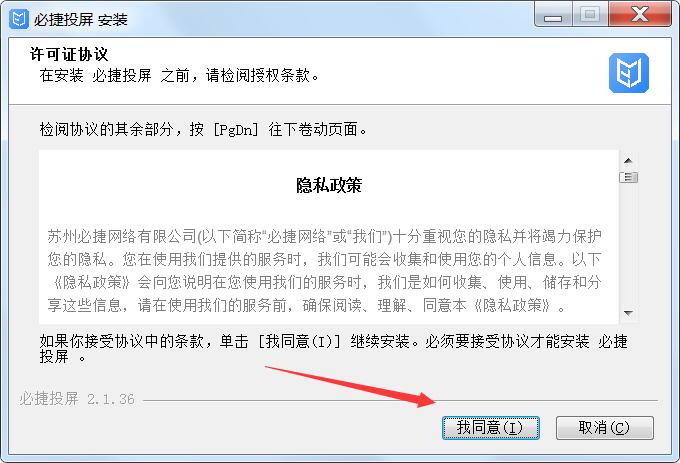This screenshot has height=463, width=680.
Task: Close the 必捷投屏 installer window
Action: 640,16
